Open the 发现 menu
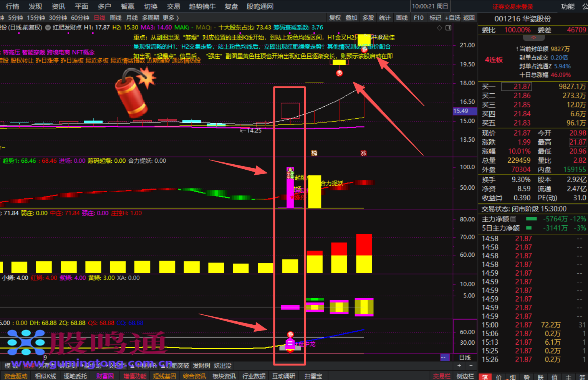 click(35, 7)
